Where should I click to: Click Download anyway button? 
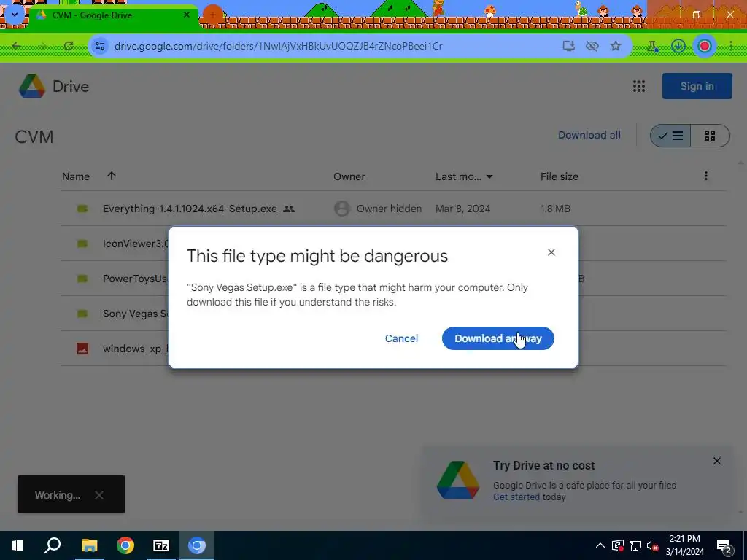(x=498, y=338)
